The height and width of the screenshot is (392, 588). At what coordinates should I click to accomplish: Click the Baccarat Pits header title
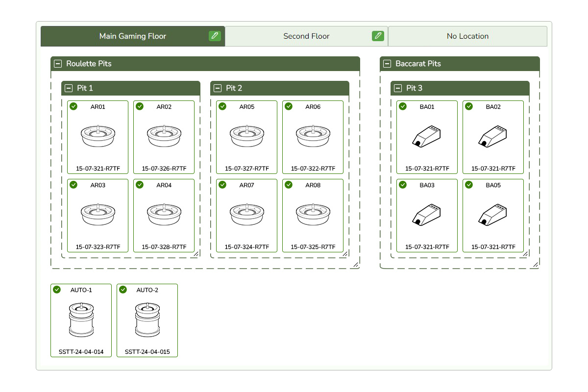tap(418, 64)
